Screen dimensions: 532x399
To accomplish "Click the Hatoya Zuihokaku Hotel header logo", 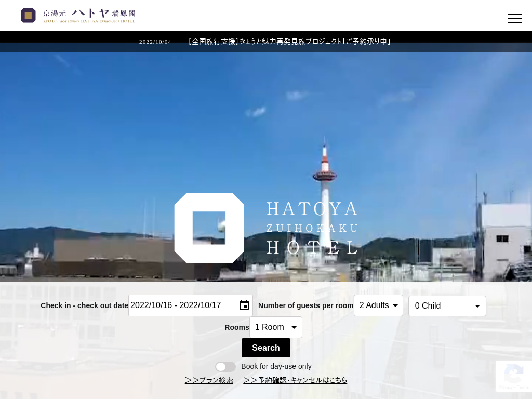I will pyautogui.click(x=78, y=16).
